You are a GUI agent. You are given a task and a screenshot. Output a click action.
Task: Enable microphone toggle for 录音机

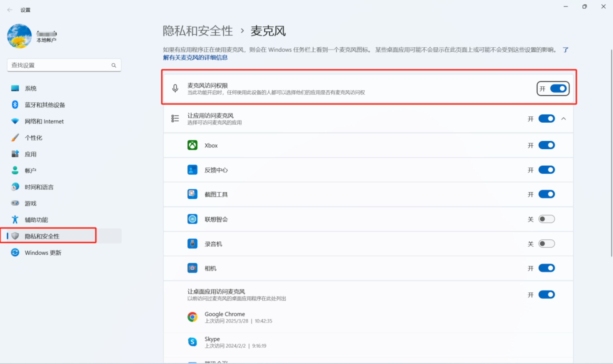pos(546,244)
